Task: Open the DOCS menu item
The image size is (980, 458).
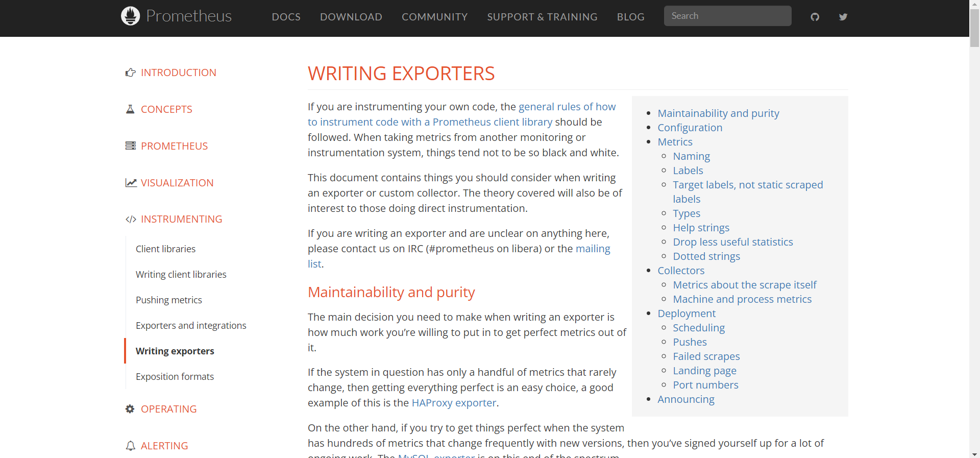Action: 286,17
